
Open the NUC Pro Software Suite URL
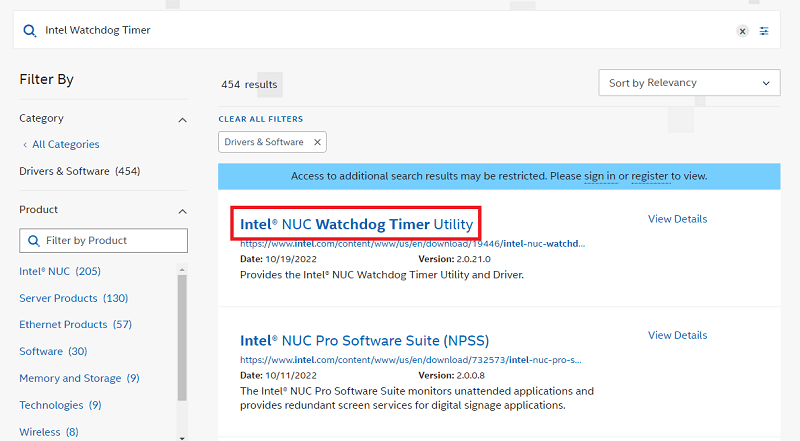pos(411,360)
